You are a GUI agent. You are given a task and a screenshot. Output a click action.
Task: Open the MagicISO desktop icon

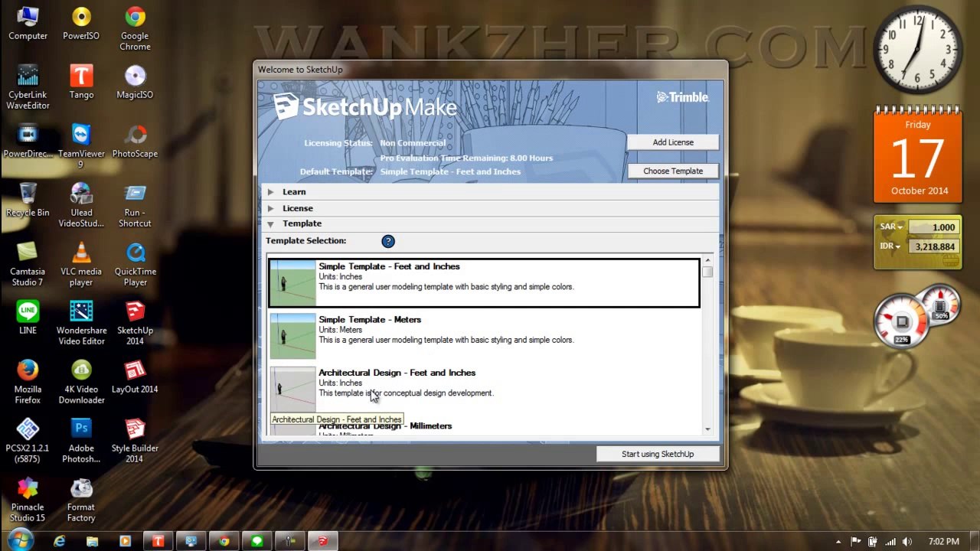coord(135,83)
